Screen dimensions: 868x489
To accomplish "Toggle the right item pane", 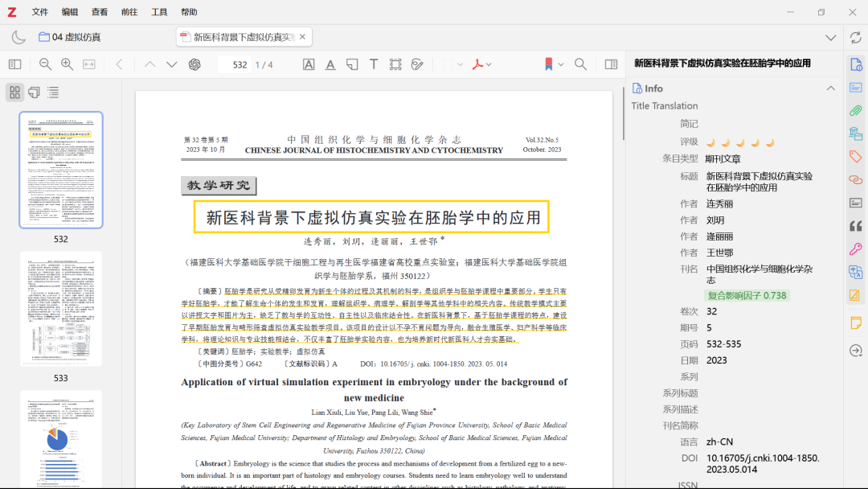I will (x=611, y=64).
